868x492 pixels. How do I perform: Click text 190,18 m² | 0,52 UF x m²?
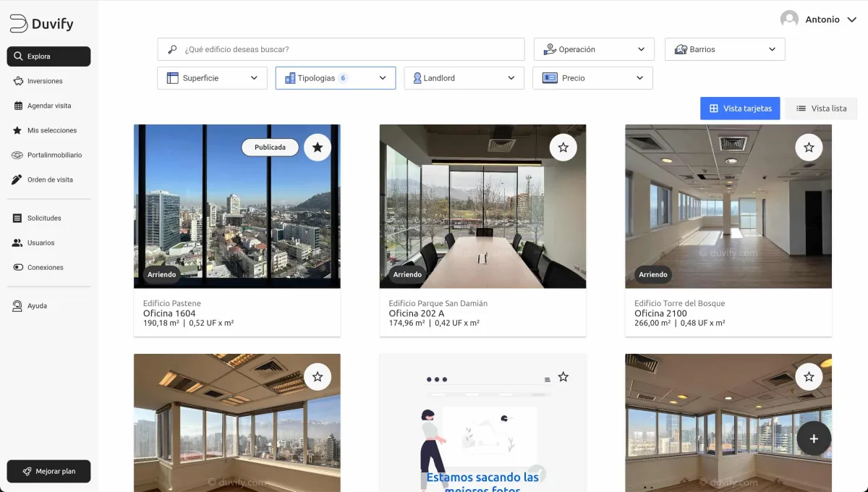pyautogui.click(x=188, y=323)
